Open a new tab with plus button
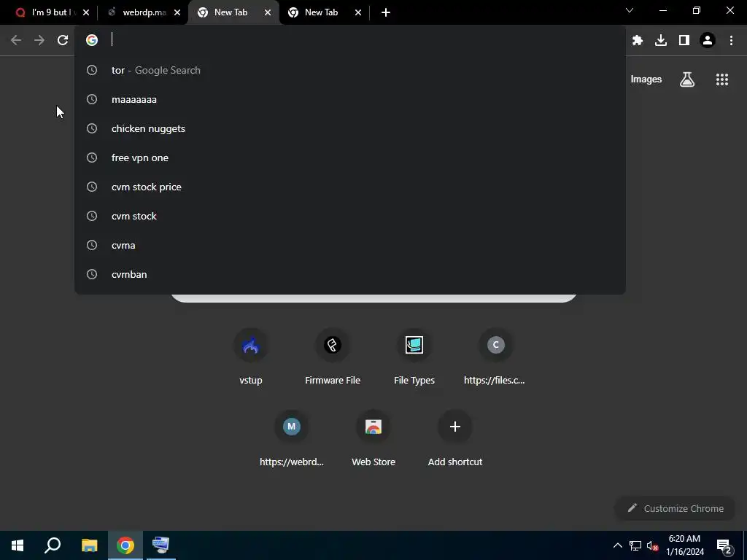The height and width of the screenshot is (560, 747). 386,12
